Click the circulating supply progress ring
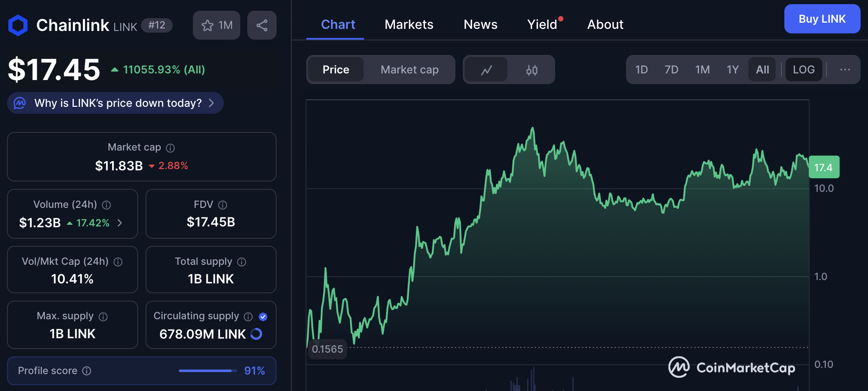This screenshot has height=391, width=868. click(256, 334)
